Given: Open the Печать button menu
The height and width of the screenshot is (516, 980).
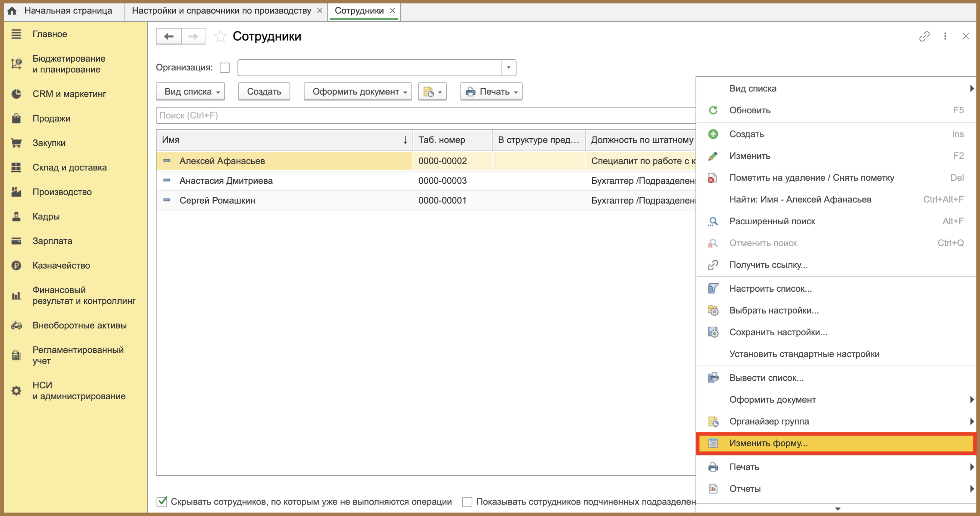Looking at the screenshot, I should tap(491, 92).
